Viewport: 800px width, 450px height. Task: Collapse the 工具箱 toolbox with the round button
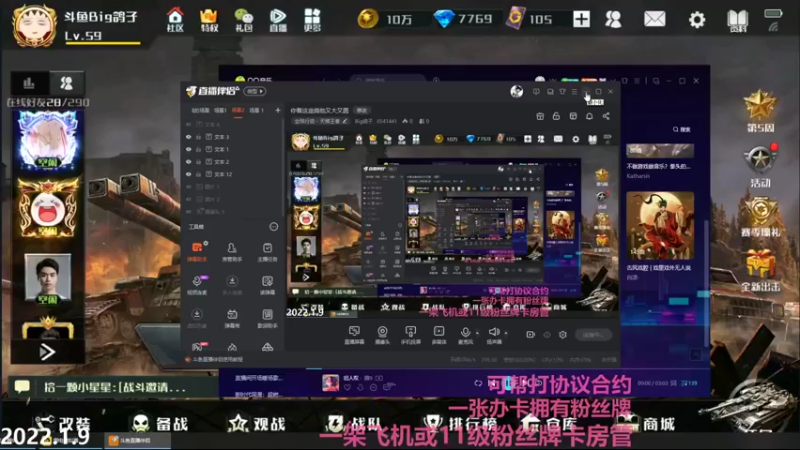[273, 227]
